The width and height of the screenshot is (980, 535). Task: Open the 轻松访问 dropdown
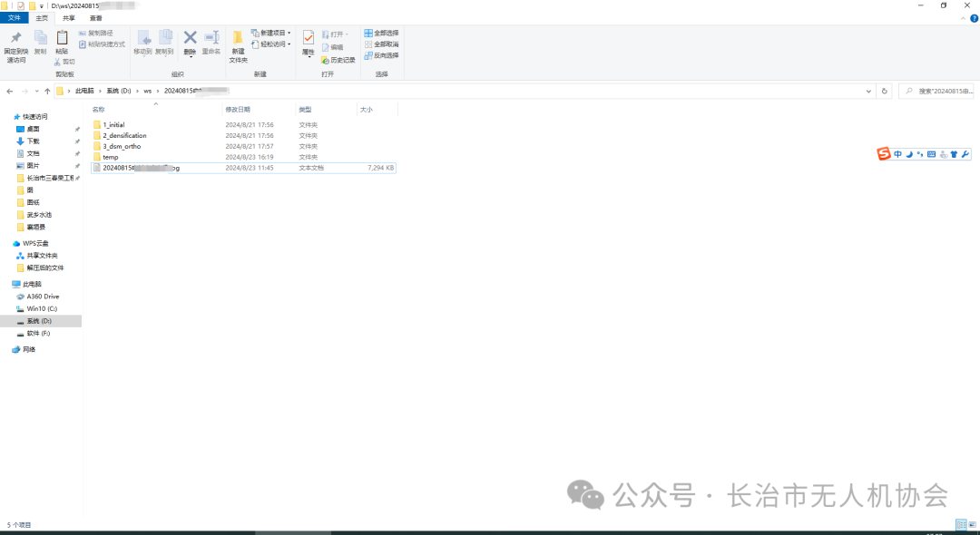coord(271,44)
